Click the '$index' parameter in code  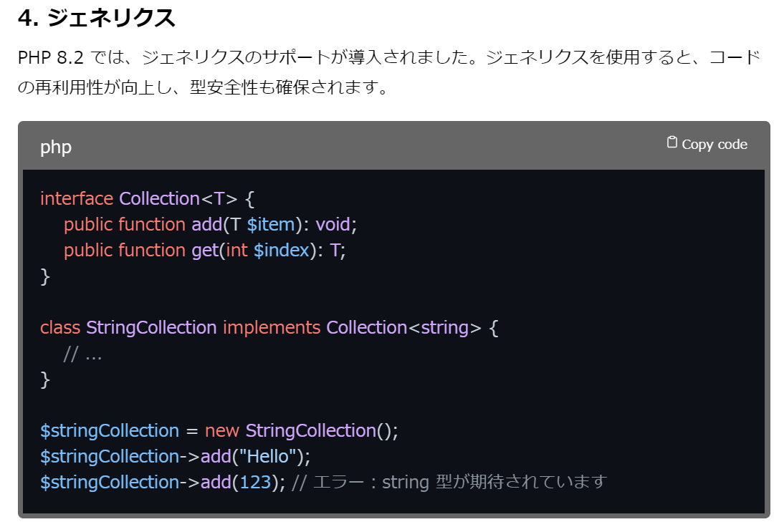282,250
